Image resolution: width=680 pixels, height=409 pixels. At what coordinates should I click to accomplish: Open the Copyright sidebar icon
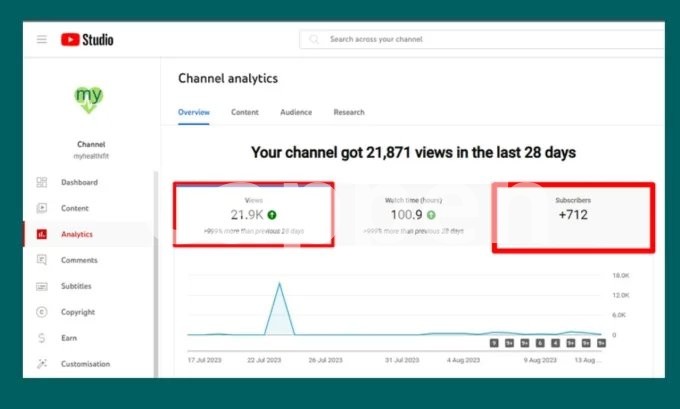point(42,312)
